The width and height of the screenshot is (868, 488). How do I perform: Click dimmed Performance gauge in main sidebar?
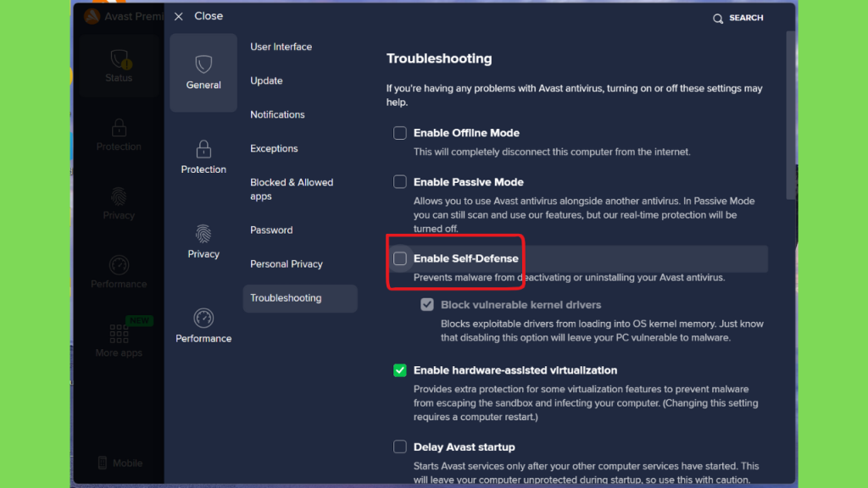coord(119,265)
